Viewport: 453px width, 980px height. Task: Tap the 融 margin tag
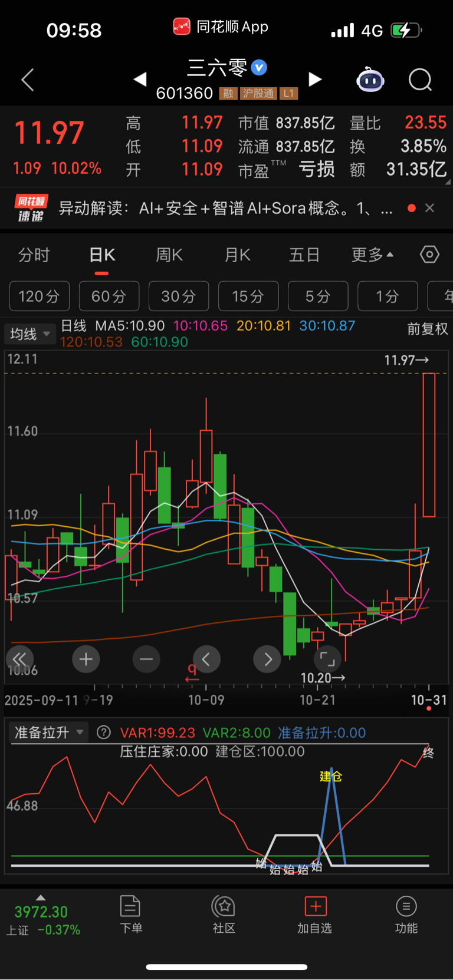pyautogui.click(x=228, y=94)
